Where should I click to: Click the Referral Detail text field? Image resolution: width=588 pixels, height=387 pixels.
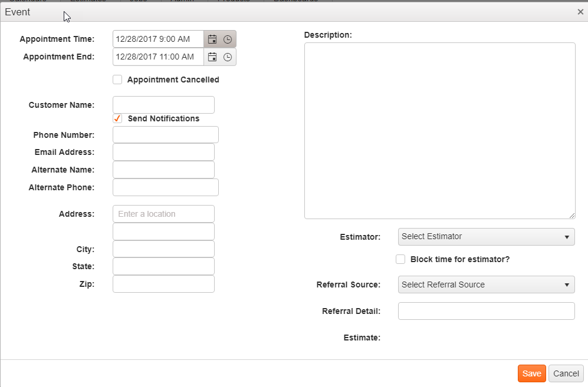[x=486, y=311]
